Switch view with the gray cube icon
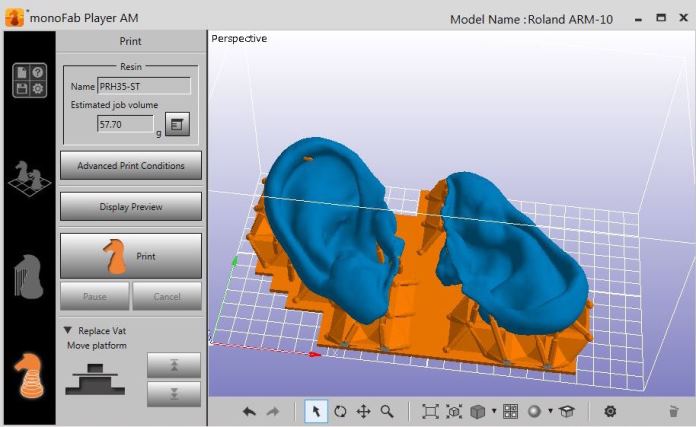This screenshot has width=696, height=427. coord(478,411)
